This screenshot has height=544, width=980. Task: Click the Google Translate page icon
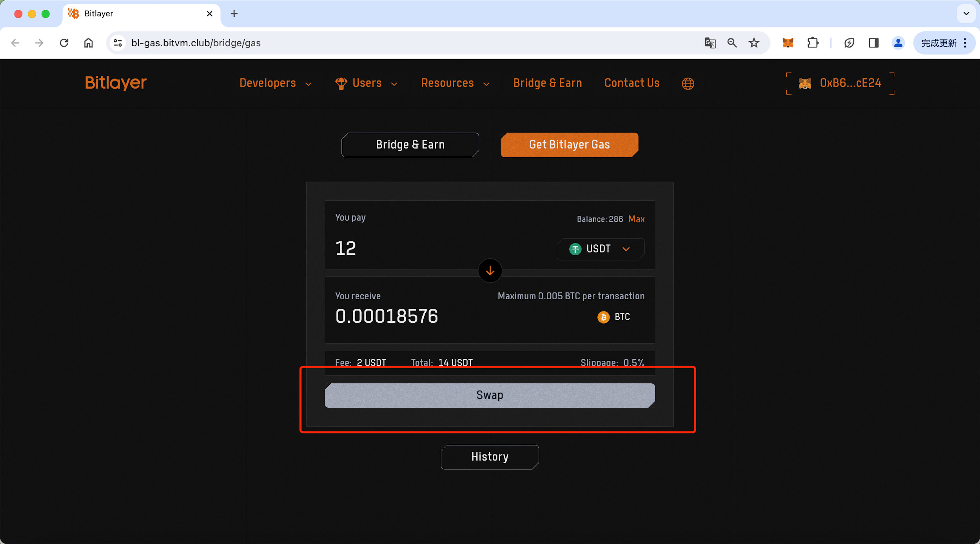click(710, 43)
